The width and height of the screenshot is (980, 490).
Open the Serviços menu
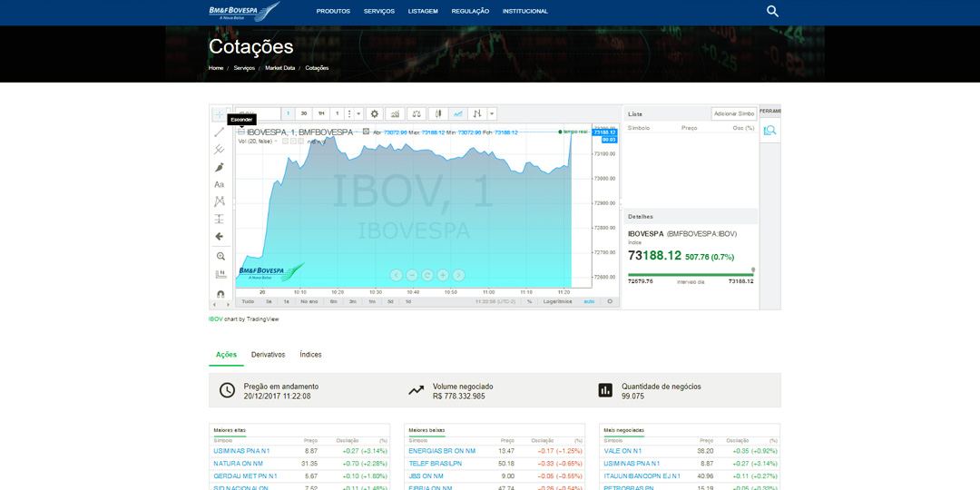[379, 11]
